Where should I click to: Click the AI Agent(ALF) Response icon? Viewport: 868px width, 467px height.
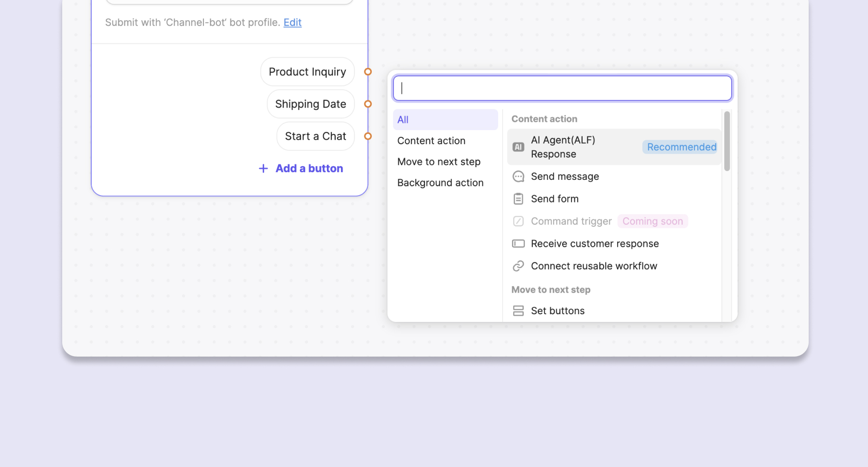[518, 147]
